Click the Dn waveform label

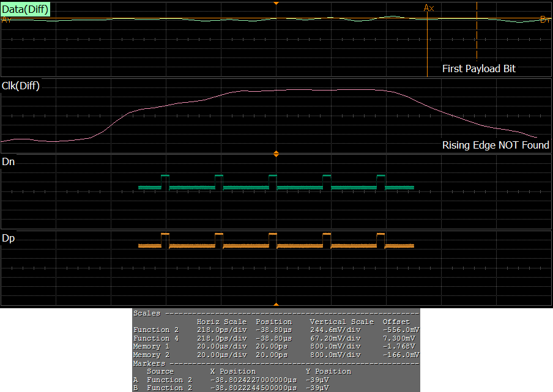[9, 163]
